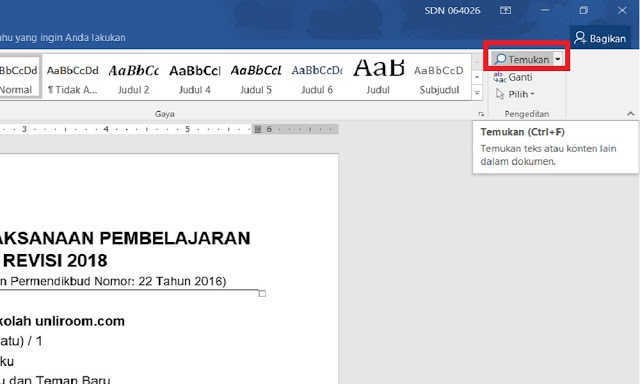
Task: Click the tell-me search field
Action: point(63,38)
